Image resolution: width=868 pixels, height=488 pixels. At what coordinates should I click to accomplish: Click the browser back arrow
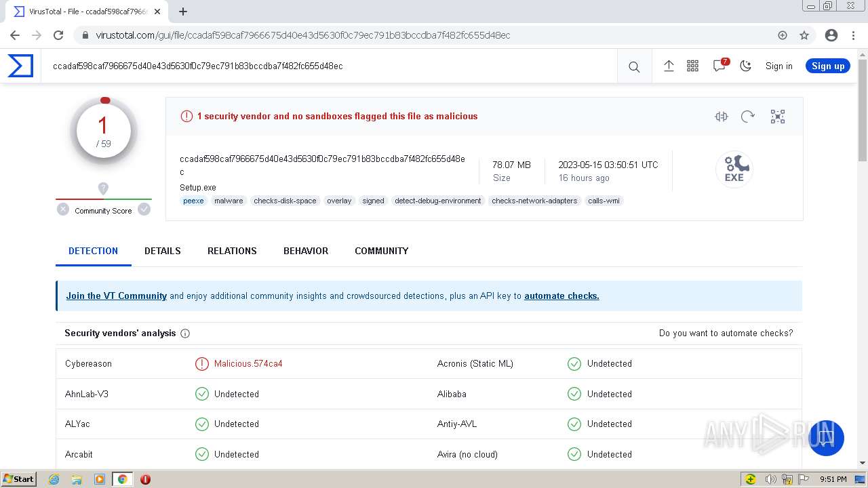tap(15, 35)
